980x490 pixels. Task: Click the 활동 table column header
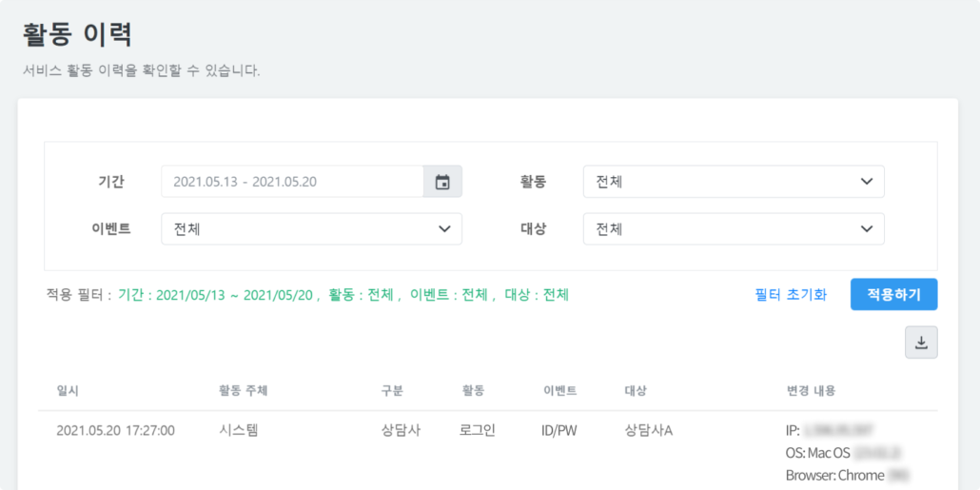[x=473, y=391]
